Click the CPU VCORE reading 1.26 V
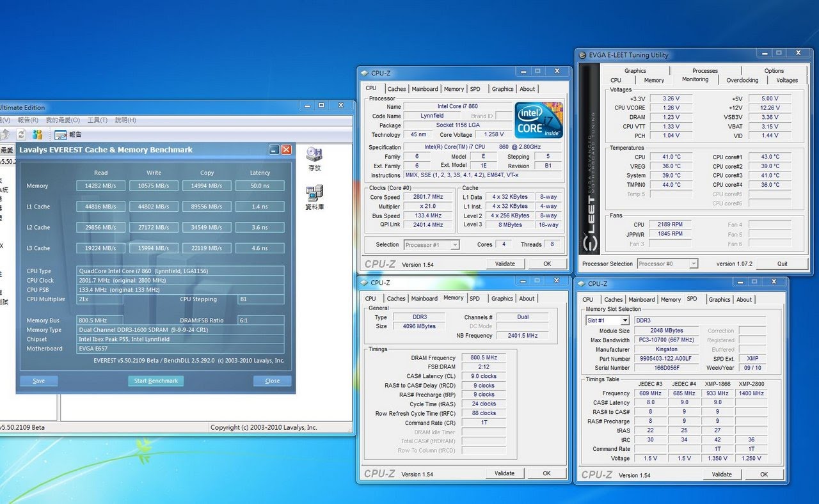Screen dimensions: 819x504 pyautogui.click(x=671, y=107)
